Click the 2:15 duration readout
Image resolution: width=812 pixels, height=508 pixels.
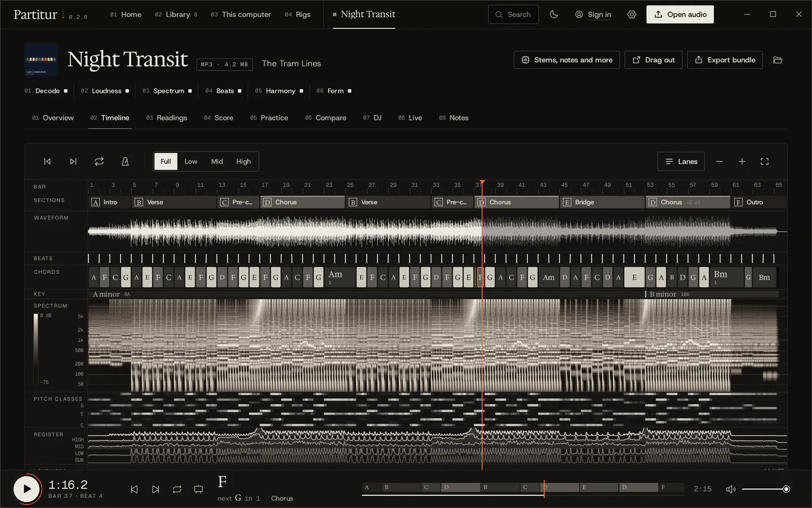click(x=703, y=489)
